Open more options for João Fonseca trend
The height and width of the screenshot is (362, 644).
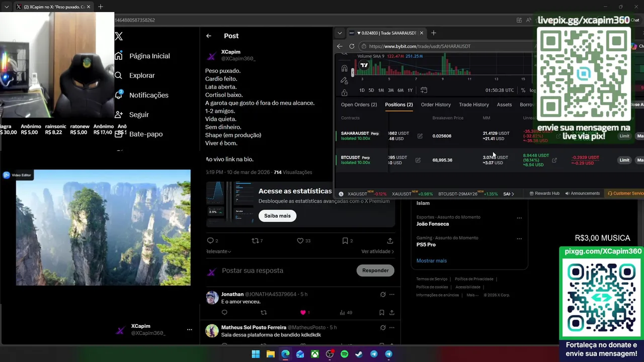click(519, 218)
